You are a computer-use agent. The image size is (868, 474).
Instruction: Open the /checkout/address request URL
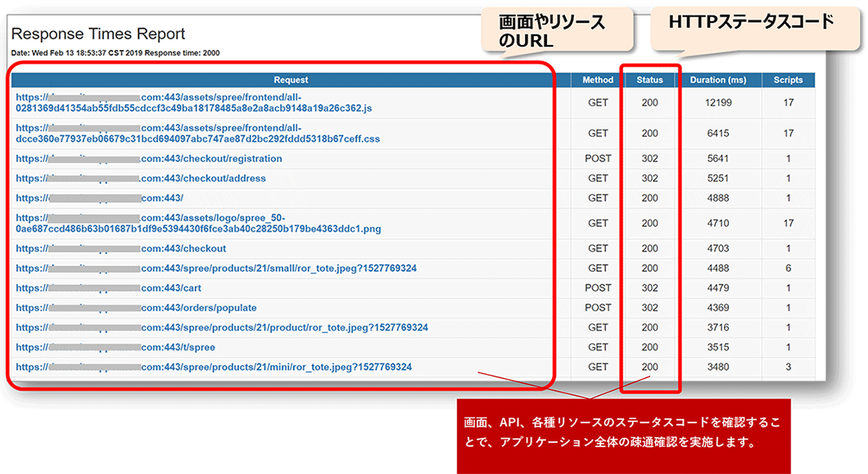point(141,178)
